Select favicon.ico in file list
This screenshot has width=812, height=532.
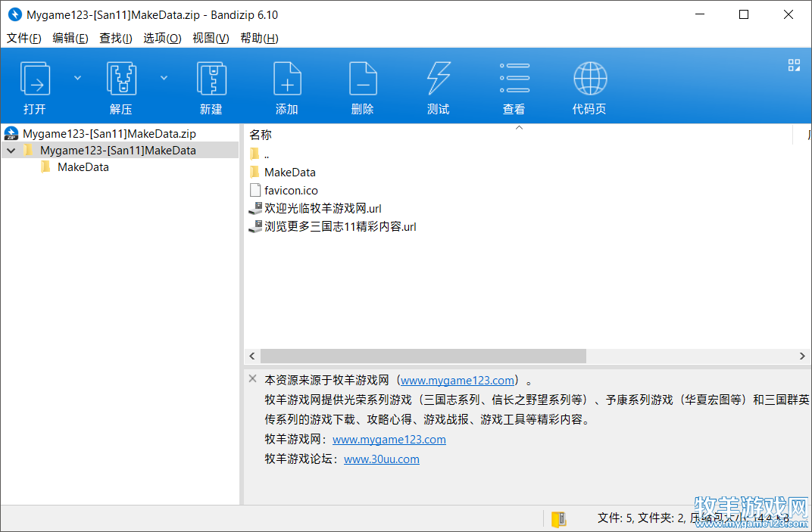pyautogui.click(x=291, y=191)
